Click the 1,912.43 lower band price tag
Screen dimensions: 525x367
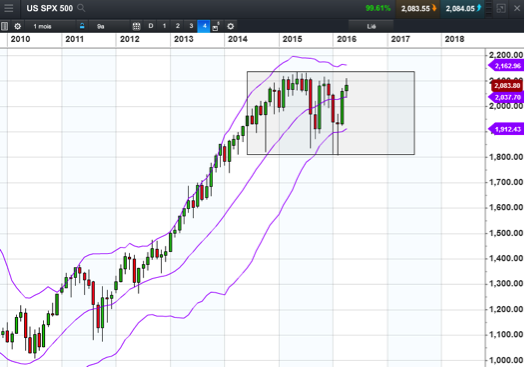pos(506,129)
